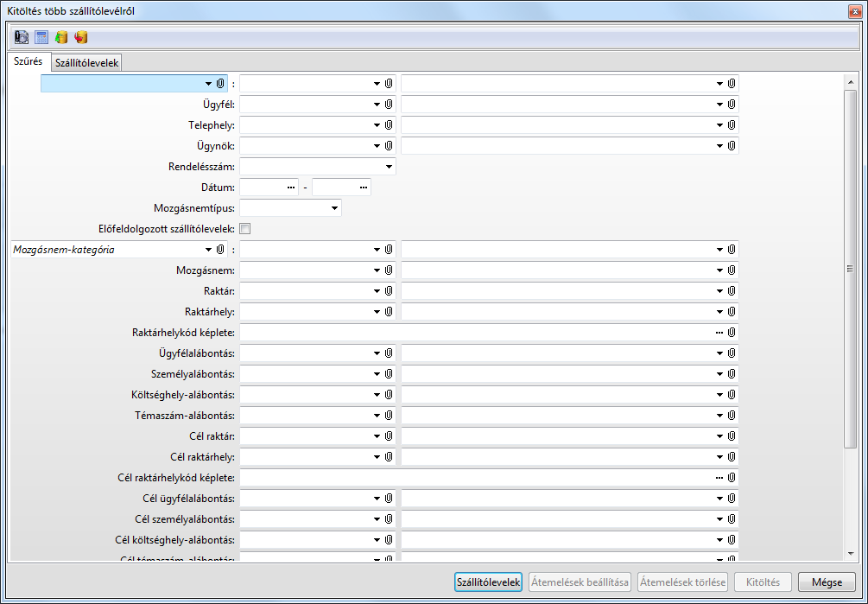Click the database icon with green arrow

[x=61, y=37]
